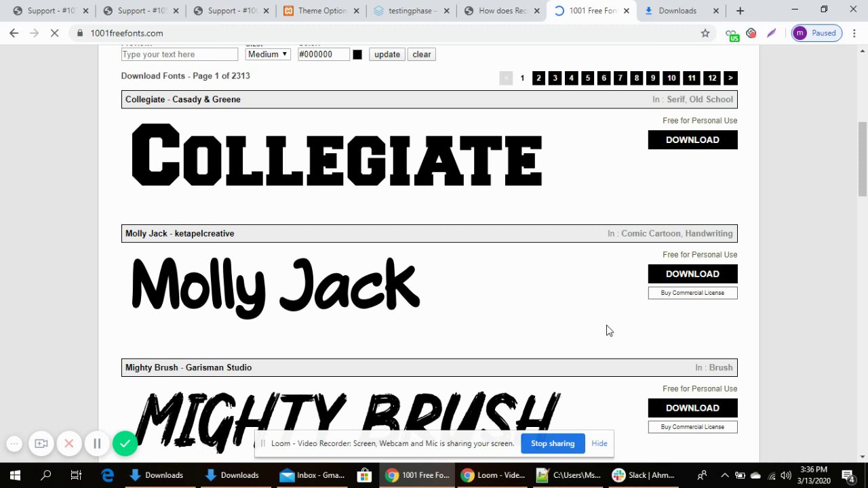Open the Garisman Studio designer link

click(x=219, y=367)
